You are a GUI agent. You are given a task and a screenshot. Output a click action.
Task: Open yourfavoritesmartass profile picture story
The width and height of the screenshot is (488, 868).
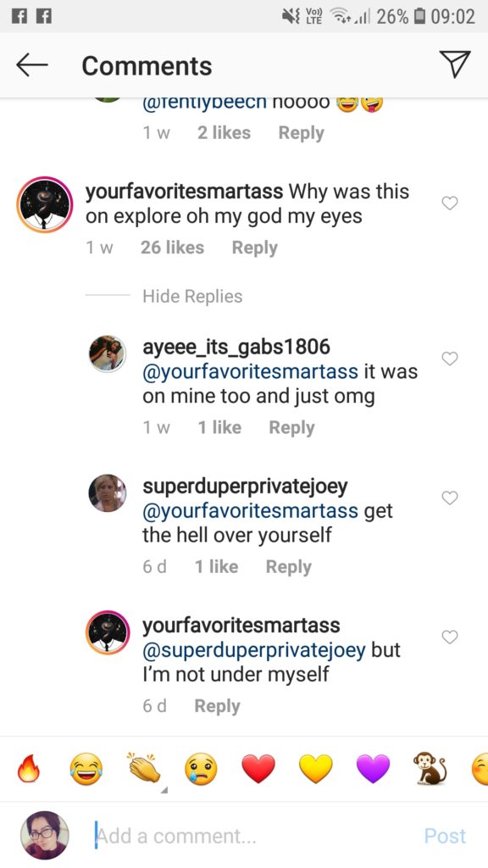pos(45,204)
